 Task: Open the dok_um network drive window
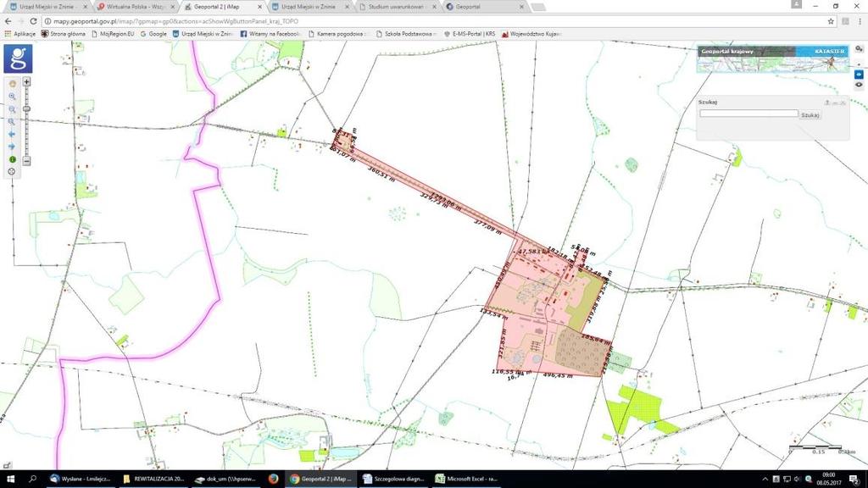(x=225, y=479)
